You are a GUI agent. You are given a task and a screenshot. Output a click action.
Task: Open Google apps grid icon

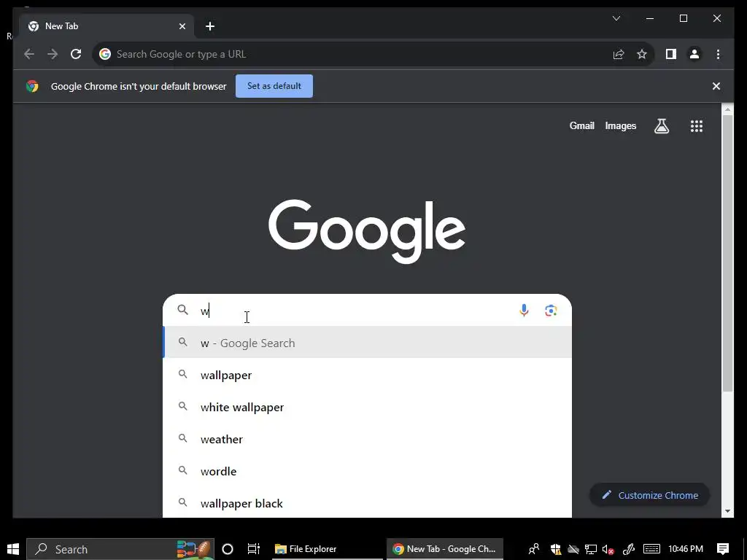point(696,126)
